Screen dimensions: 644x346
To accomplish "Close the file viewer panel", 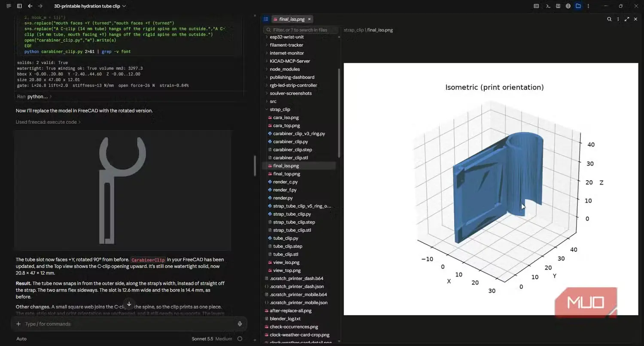I will (x=636, y=19).
